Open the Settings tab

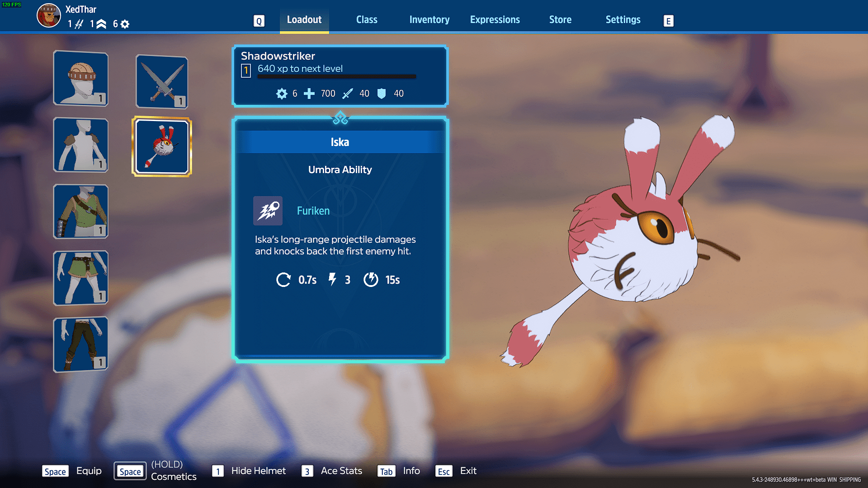[x=623, y=20]
